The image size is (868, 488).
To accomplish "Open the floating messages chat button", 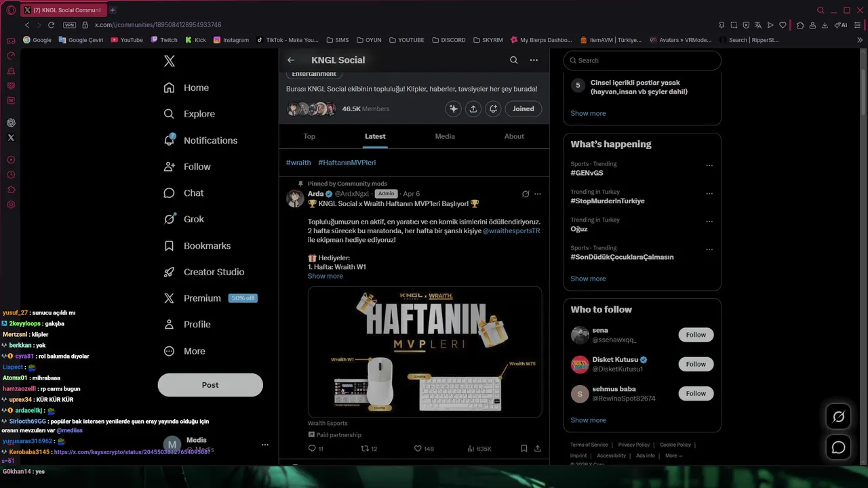I will click(839, 447).
